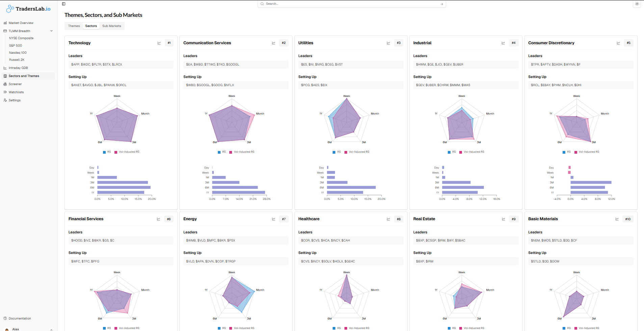Screen dimensions: 644x331
Task: Open chart icon on Industrial card
Action: pos(503,43)
